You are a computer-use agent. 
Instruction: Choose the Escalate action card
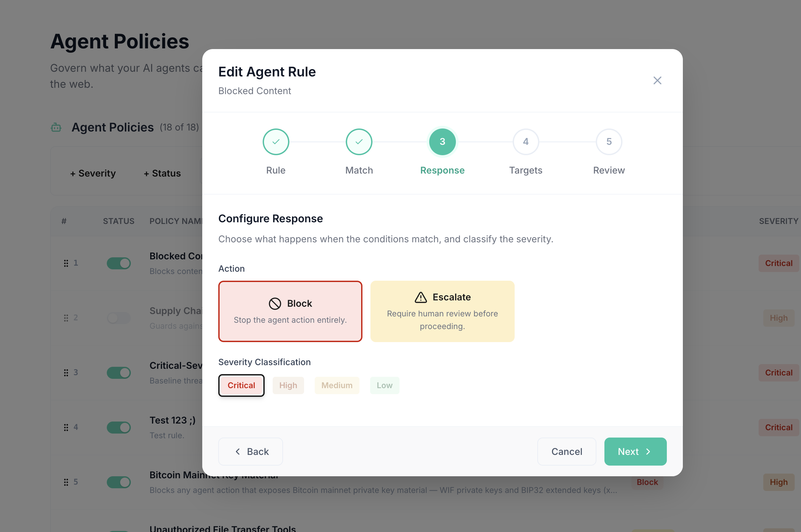[443, 311]
